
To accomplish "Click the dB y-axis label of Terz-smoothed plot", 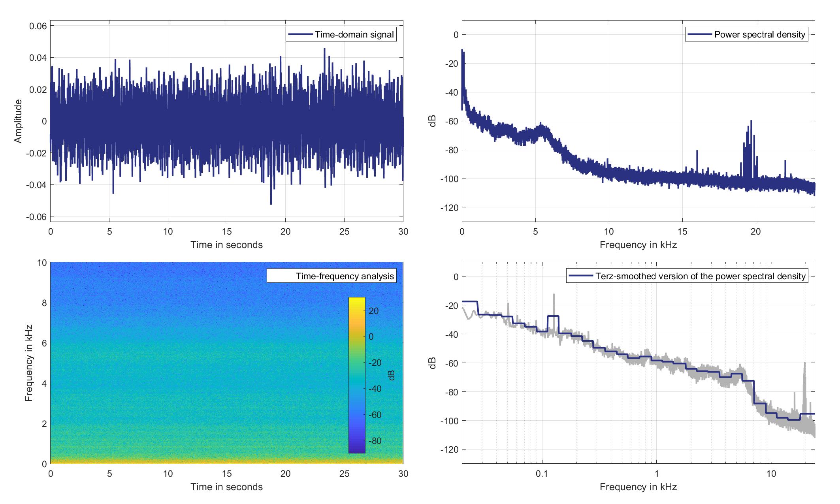I will pos(433,363).
